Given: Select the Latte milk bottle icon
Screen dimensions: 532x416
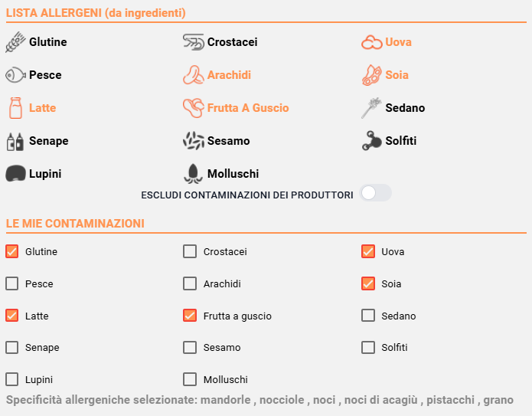Looking at the screenshot, I should tap(15, 108).
